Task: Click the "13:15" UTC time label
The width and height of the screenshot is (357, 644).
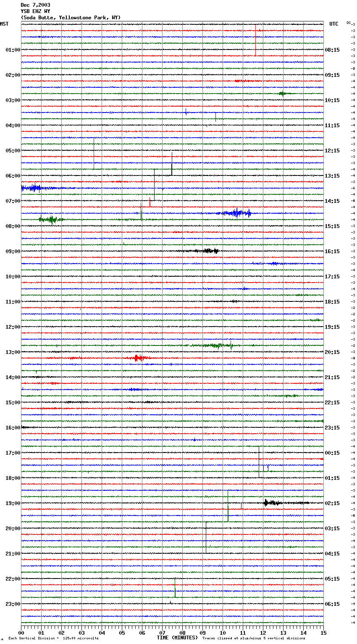Action: [x=332, y=176]
